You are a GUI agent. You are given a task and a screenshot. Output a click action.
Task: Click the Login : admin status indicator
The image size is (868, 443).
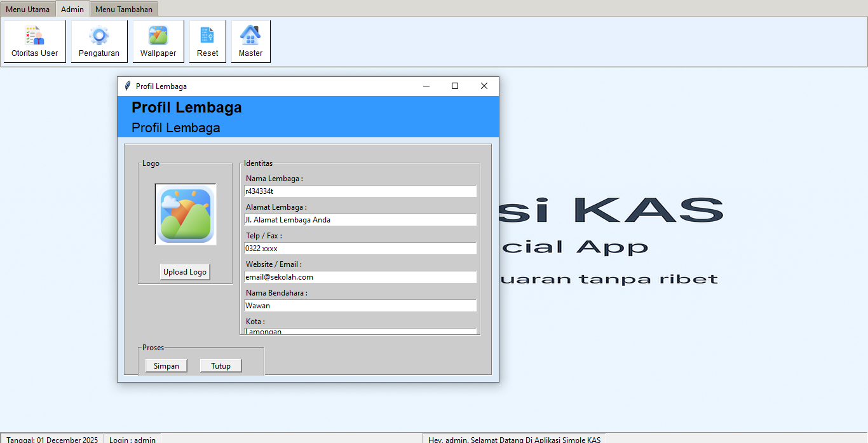(x=132, y=439)
